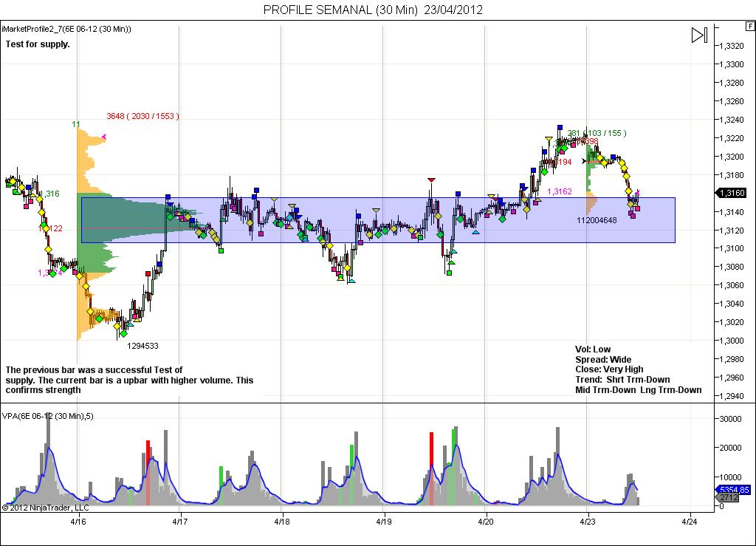Image resolution: width=756 pixels, height=546 pixels.
Task: Click the 4/16 date on time axis
Action: 78,522
